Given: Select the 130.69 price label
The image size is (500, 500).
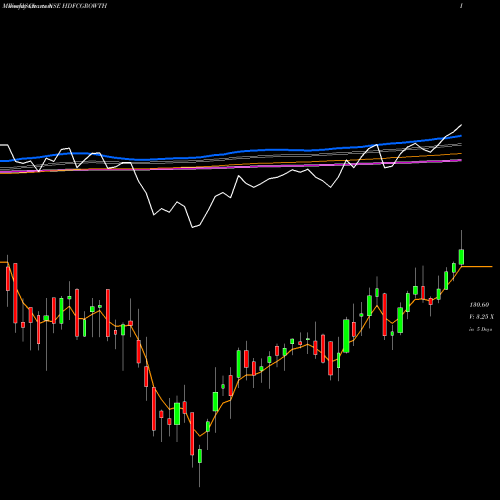Looking at the screenshot, I should pyautogui.click(x=479, y=305).
